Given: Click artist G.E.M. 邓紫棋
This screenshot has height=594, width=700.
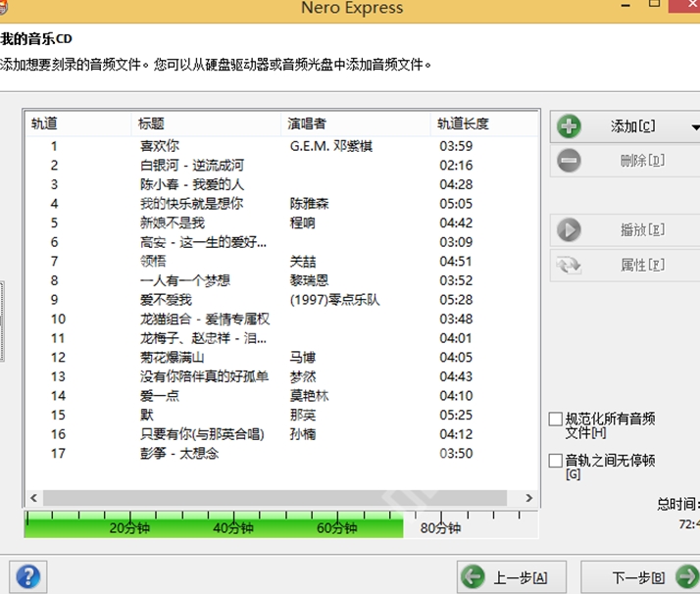Looking at the screenshot, I should tap(331, 146).
